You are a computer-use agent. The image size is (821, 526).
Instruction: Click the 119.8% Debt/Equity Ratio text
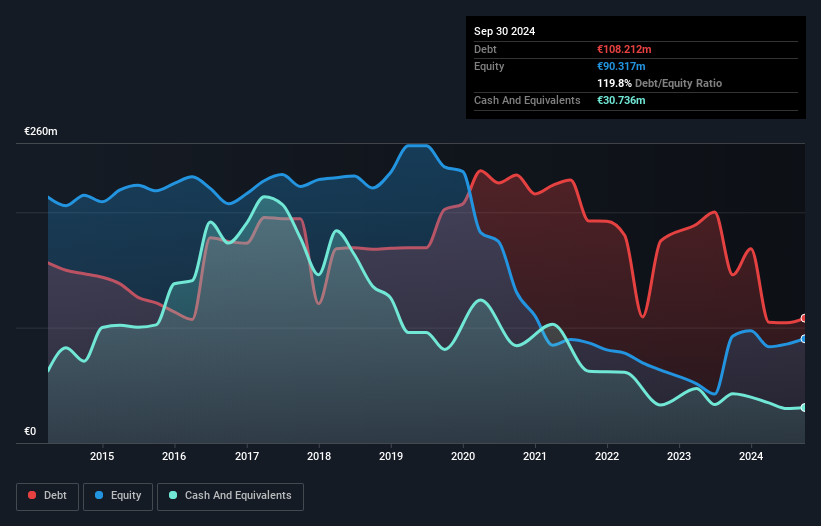659,83
